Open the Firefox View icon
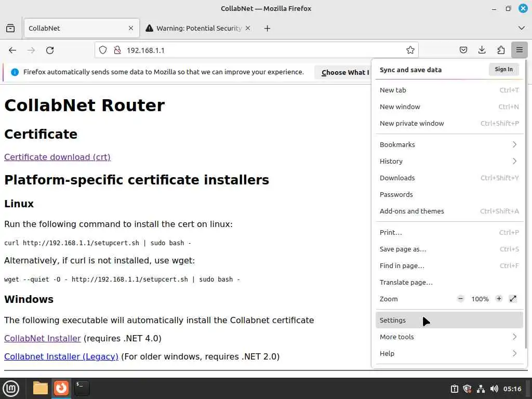Screen dimensions: 532x399 click(x=10, y=28)
